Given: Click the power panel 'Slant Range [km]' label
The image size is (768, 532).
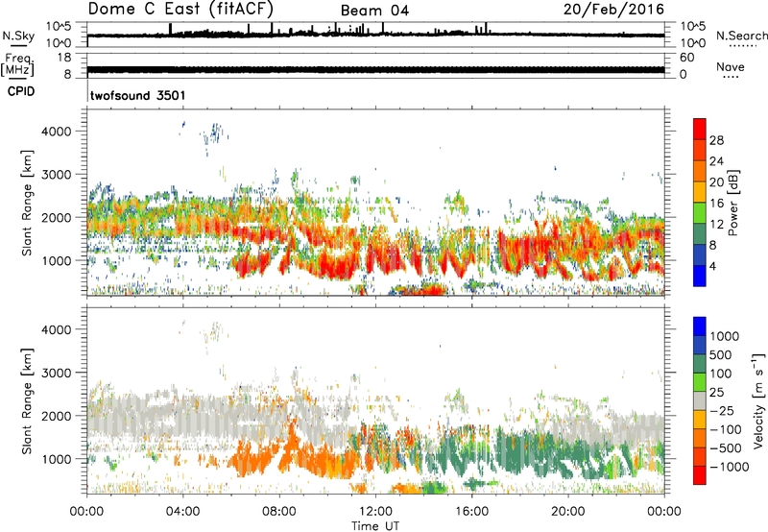Looking at the screenshot, I should (27, 203).
